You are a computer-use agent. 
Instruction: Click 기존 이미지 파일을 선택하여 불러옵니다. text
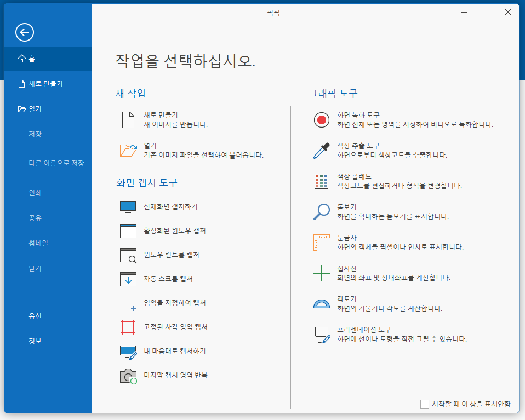click(203, 156)
